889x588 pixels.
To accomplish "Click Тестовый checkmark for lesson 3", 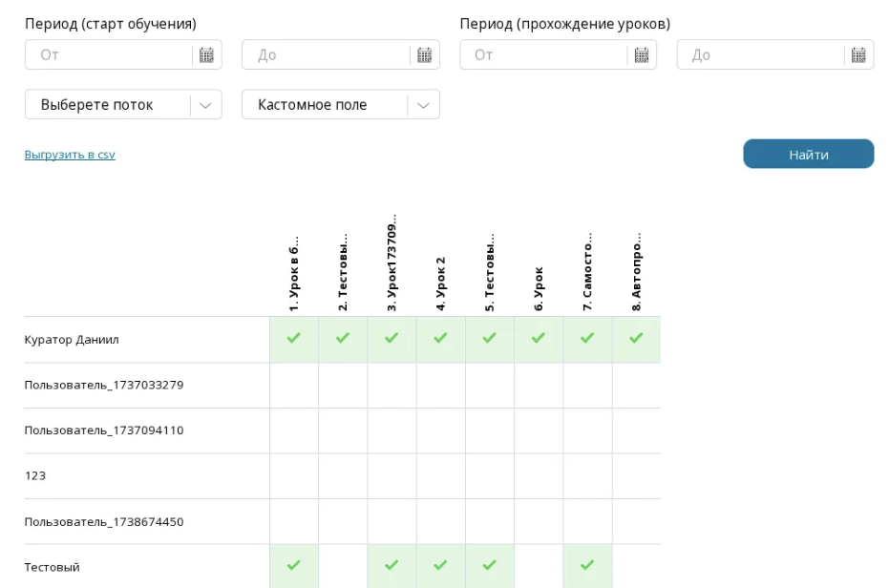I will pos(392,565).
